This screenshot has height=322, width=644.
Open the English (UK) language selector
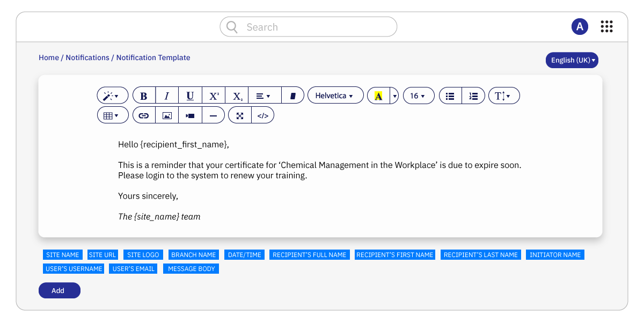572,60
